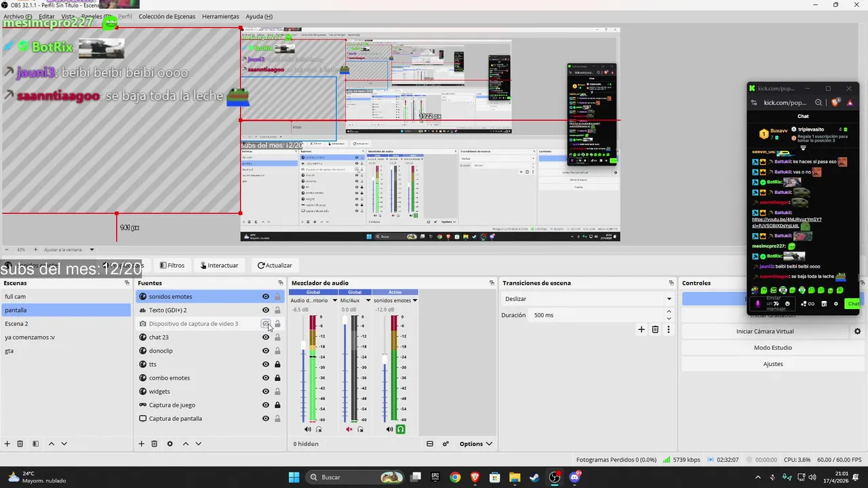Hide the donoclip source
Image resolution: width=868 pixels, height=488 pixels.
point(266,350)
